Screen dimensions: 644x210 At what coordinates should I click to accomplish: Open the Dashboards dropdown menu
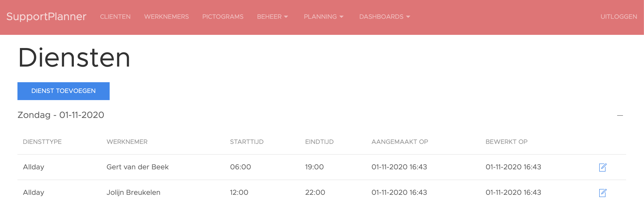(384, 17)
